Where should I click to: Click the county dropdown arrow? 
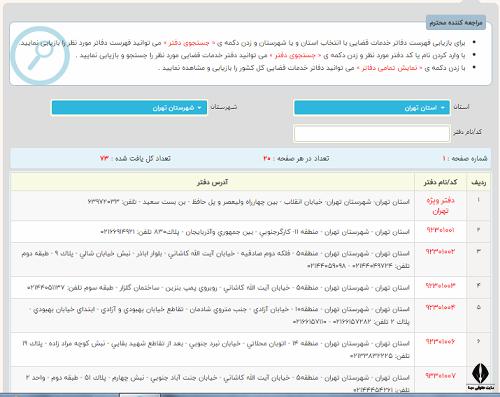pyautogui.click(x=199, y=108)
